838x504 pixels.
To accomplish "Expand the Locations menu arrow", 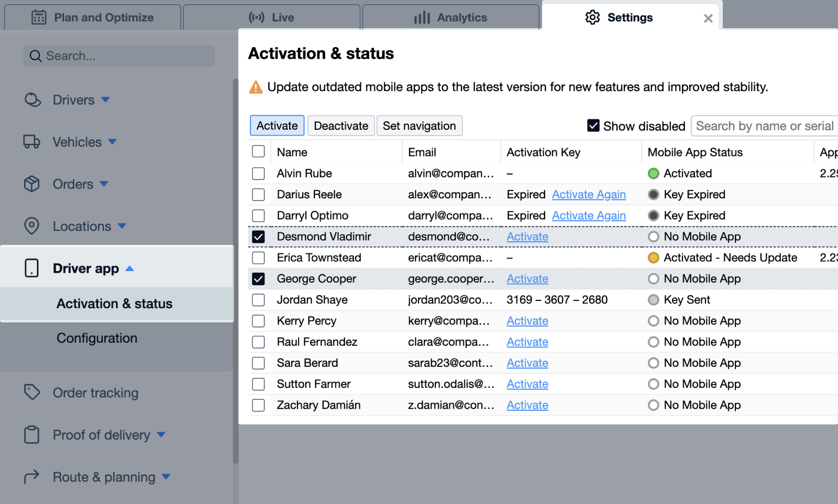I will point(122,226).
